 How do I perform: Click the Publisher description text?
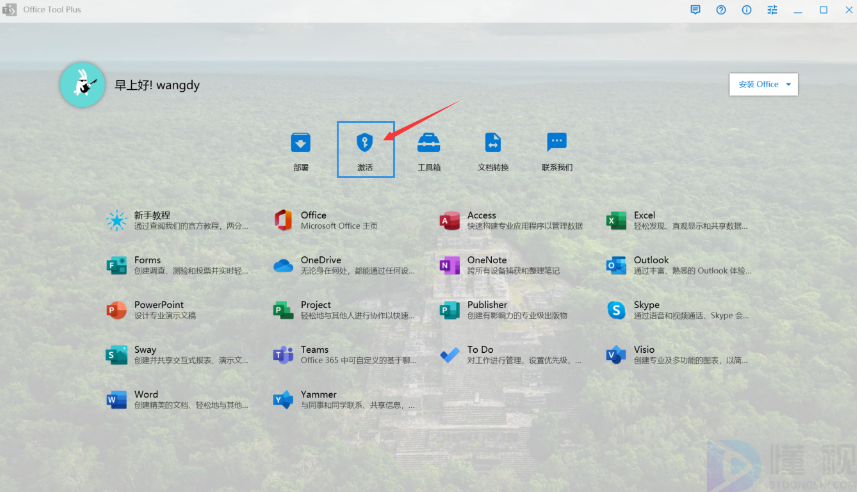[x=517, y=315]
